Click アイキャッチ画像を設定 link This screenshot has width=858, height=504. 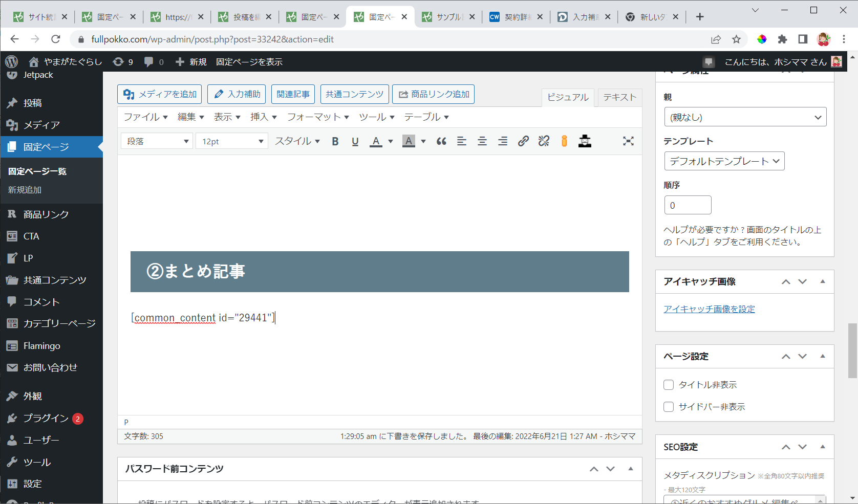coord(709,309)
